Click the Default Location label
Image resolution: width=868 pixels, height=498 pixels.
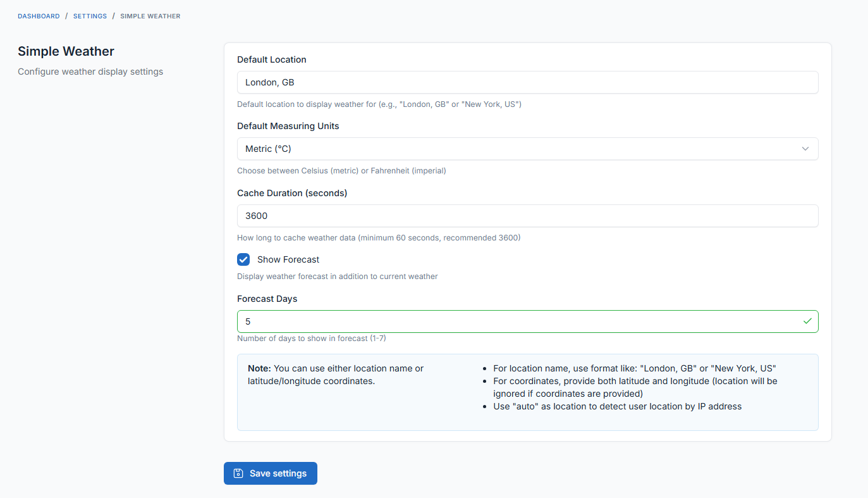272,59
